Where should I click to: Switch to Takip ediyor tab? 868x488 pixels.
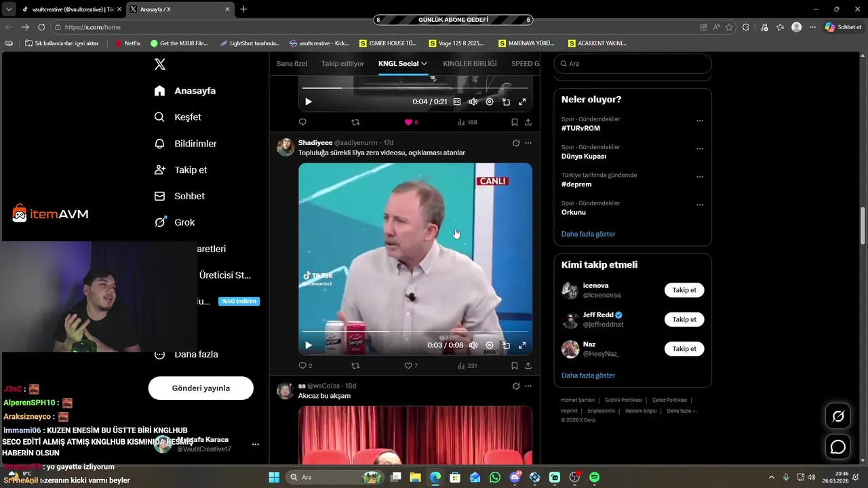click(x=342, y=64)
